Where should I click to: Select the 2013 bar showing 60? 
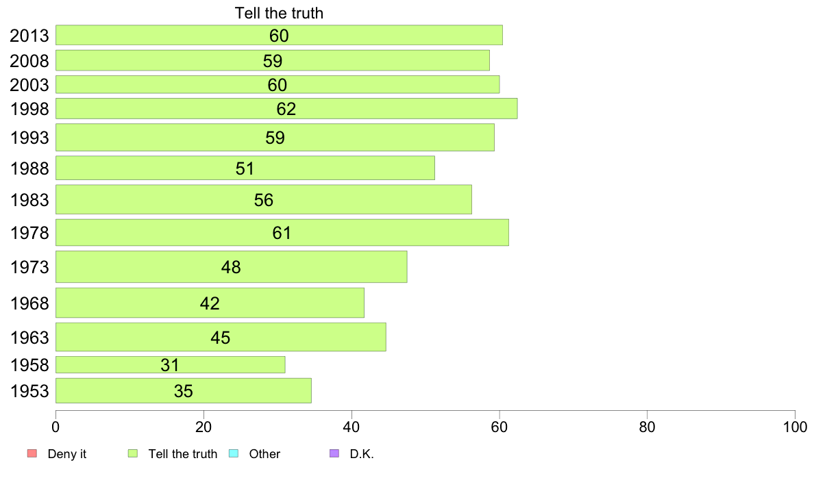pyautogui.click(x=280, y=35)
